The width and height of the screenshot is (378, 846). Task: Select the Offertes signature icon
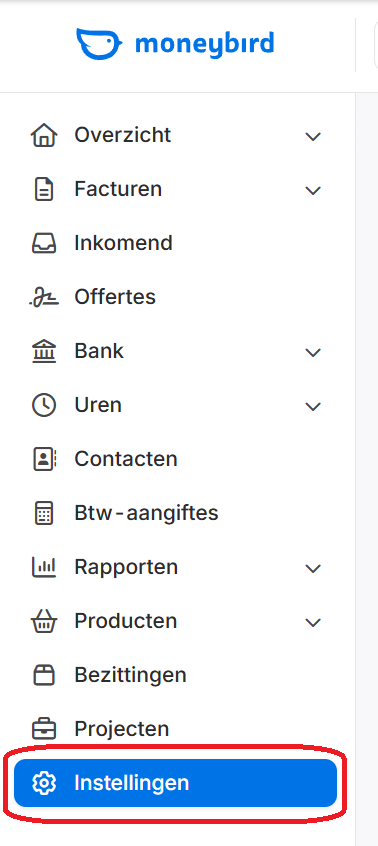[44, 297]
